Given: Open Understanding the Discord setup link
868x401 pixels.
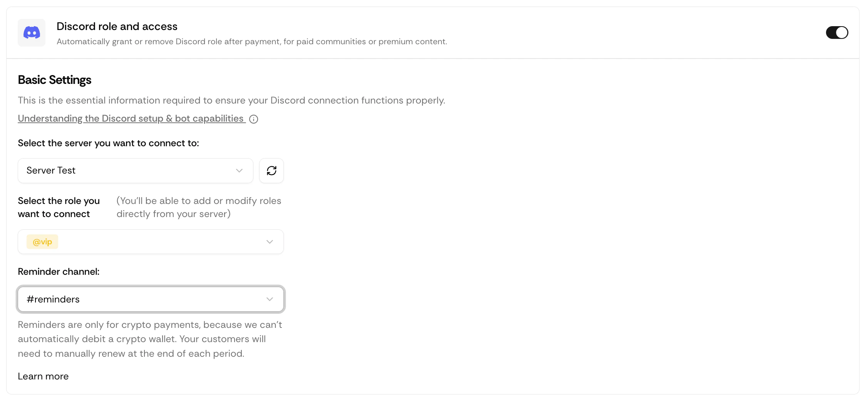Looking at the screenshot, I should (131, 119).
